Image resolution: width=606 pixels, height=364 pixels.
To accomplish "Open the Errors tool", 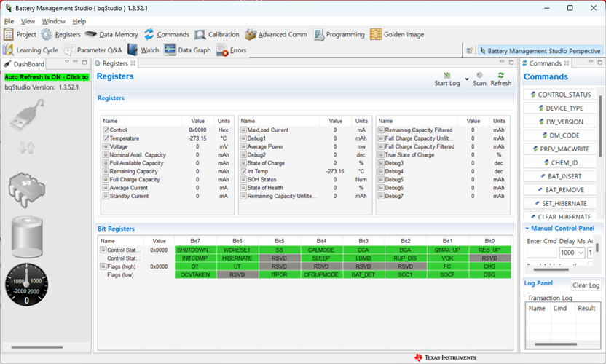I will (x=231, y=50).
